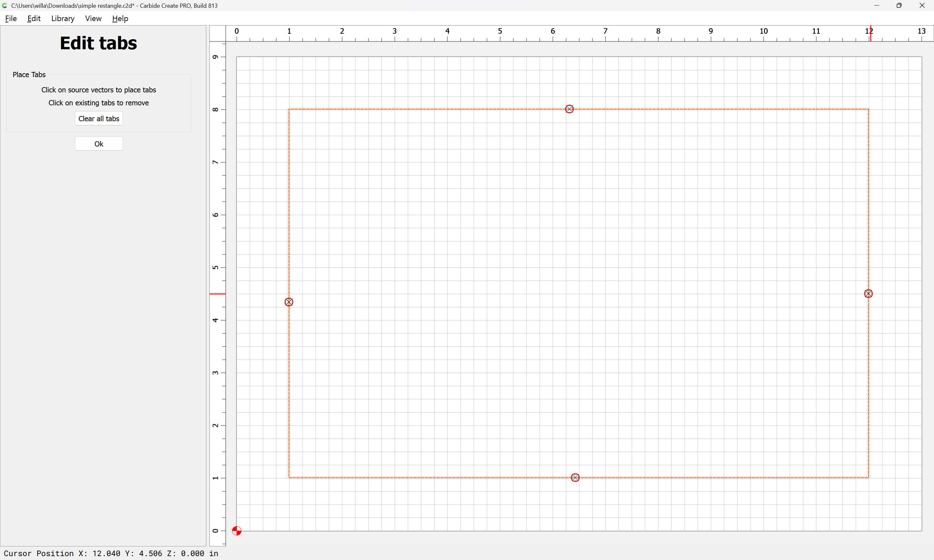Click 'Click on existing tabs to remove' text
Screen dimensions: 934x560
click(99, 103)
